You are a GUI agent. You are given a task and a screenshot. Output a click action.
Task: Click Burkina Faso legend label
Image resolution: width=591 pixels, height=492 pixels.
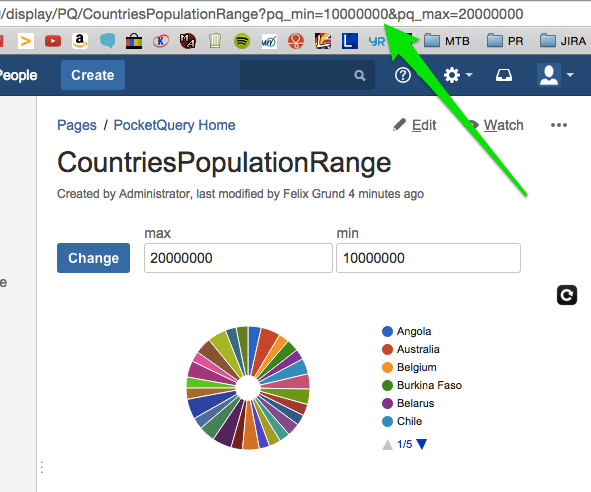(429, 385)
